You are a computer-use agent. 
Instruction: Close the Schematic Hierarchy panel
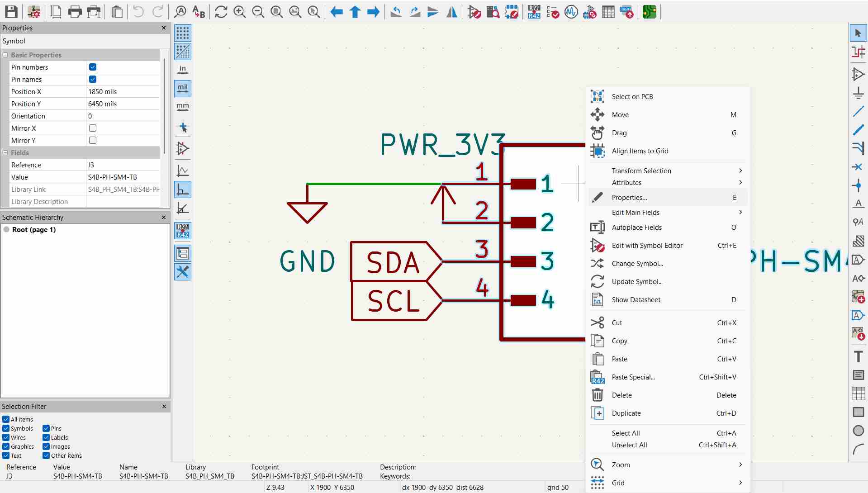(x=164, y=218)
